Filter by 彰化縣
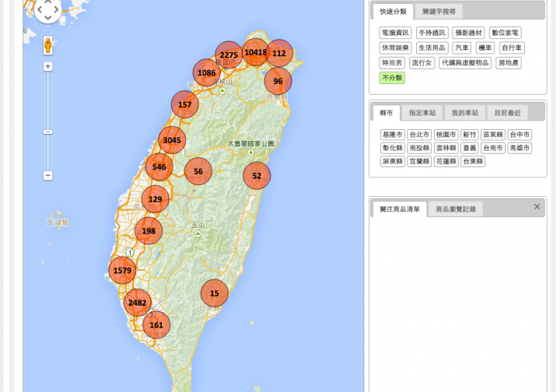The width and height of the screenshot is (560, 392). pos(393,148)
